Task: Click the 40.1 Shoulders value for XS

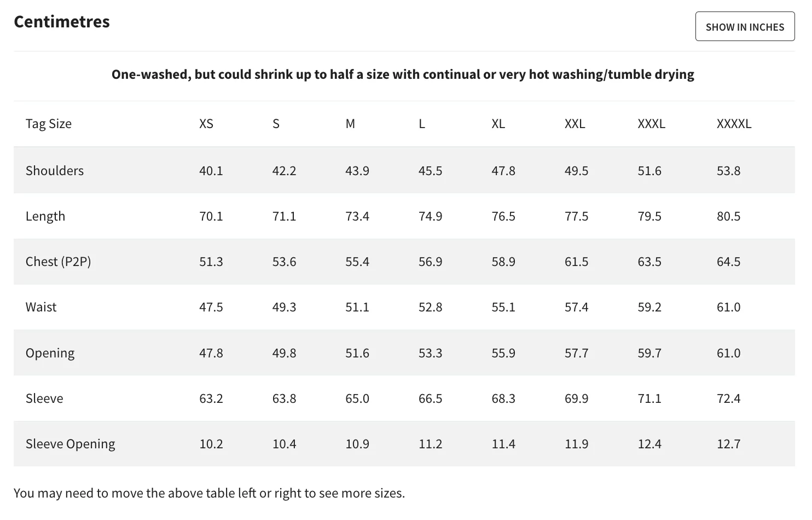Action: [x=211, y=171]
